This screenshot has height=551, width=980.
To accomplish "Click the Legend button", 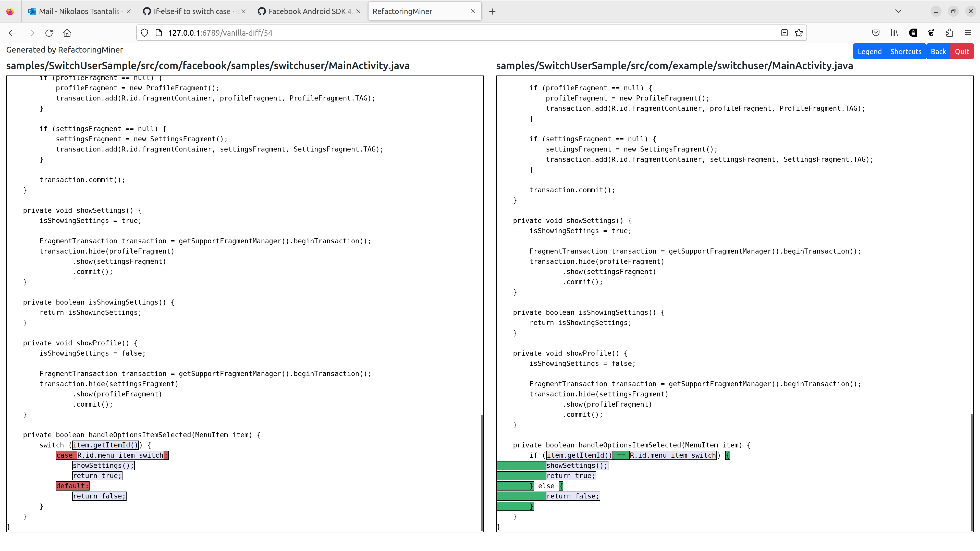I will tap(870, 51).
